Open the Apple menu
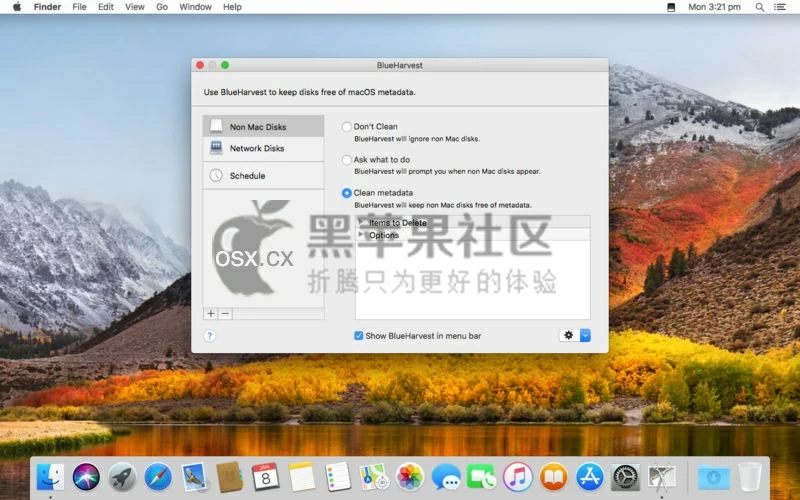This screenshot has height=500, width=800. tap(17, 7)
